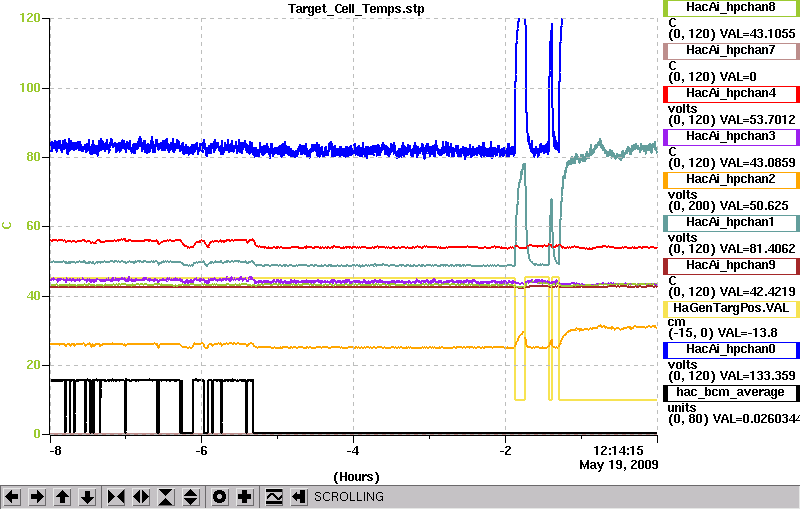Select the HaGenTargPos.VAL yellow legend entry
The image size is (800, 509).
(x=731, y=309)
